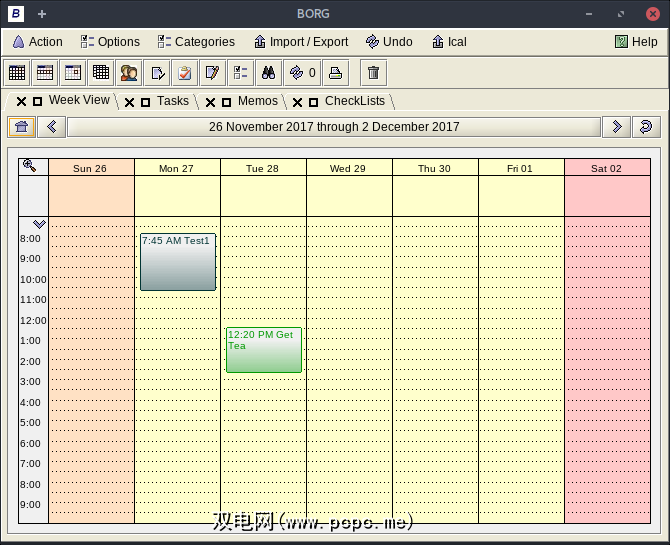The image size is (670, 545).
Task: Undock the Week View tab using square icon
Action: pos(37,102)
